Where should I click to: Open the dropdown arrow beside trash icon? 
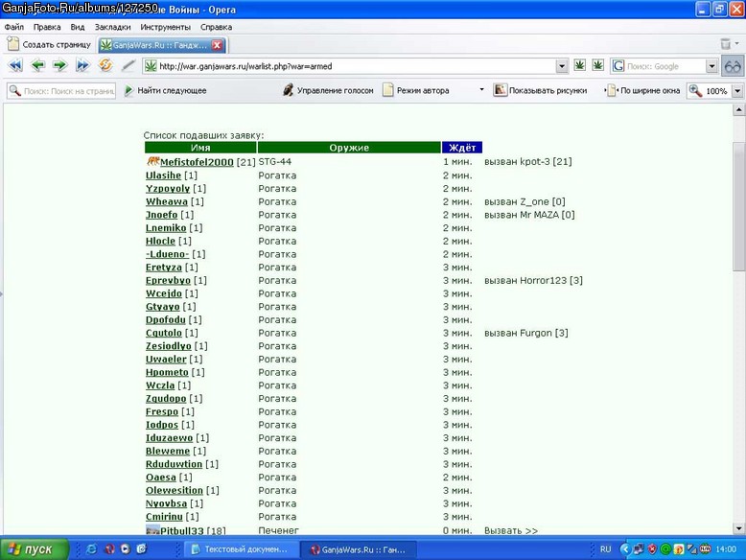pos(737,43)
